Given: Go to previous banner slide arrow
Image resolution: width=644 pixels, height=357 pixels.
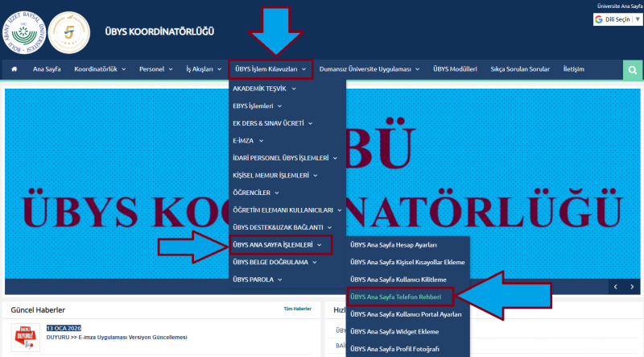Looking at the screenshot, I should coord(615,287).
